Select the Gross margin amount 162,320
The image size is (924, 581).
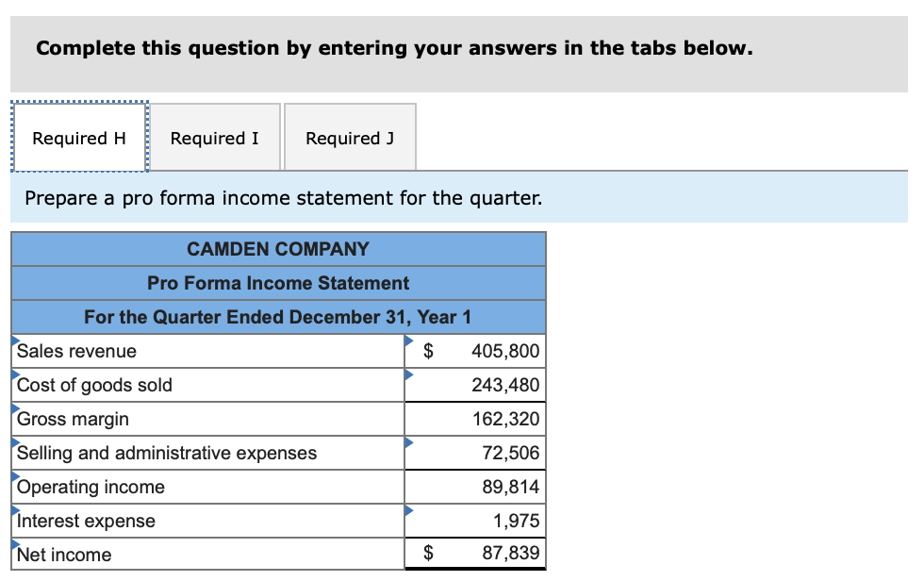490,419
